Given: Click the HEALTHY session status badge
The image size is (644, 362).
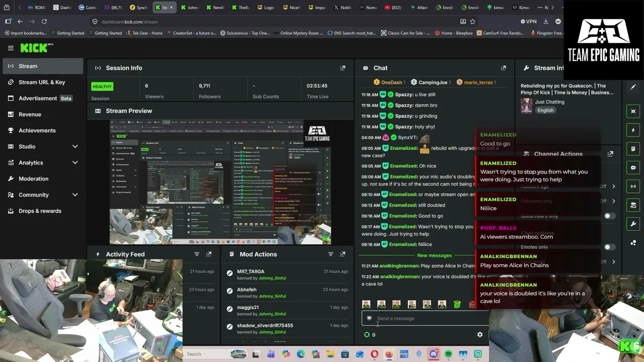Looking at the screenshot, I should (x=102, y=86).
